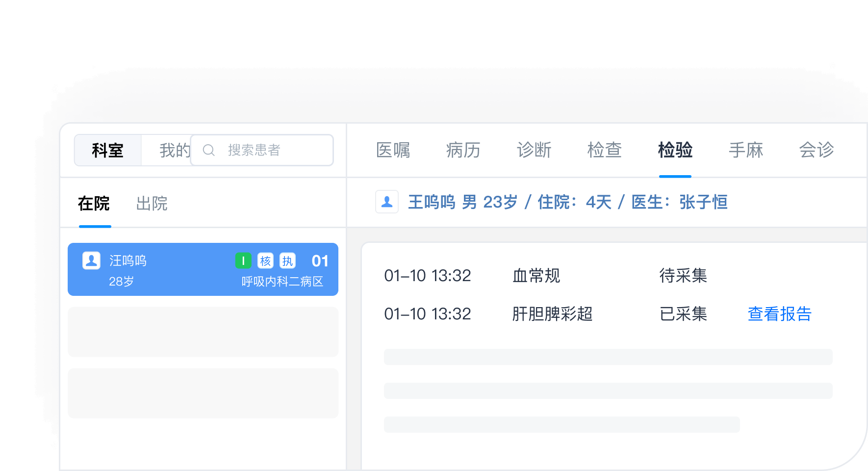868x471 pixels.
Task: Open the 检查 tab
Action: (x=605, y=150)
